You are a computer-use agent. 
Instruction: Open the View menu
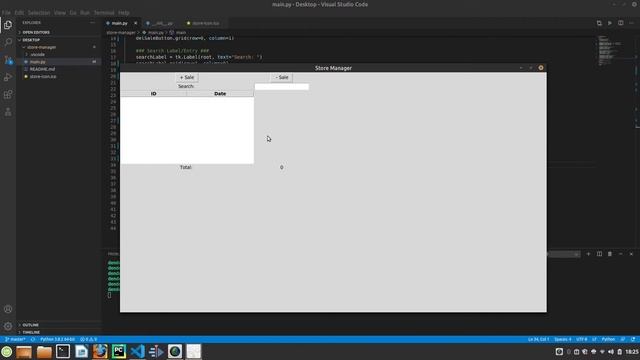[60, 13]
